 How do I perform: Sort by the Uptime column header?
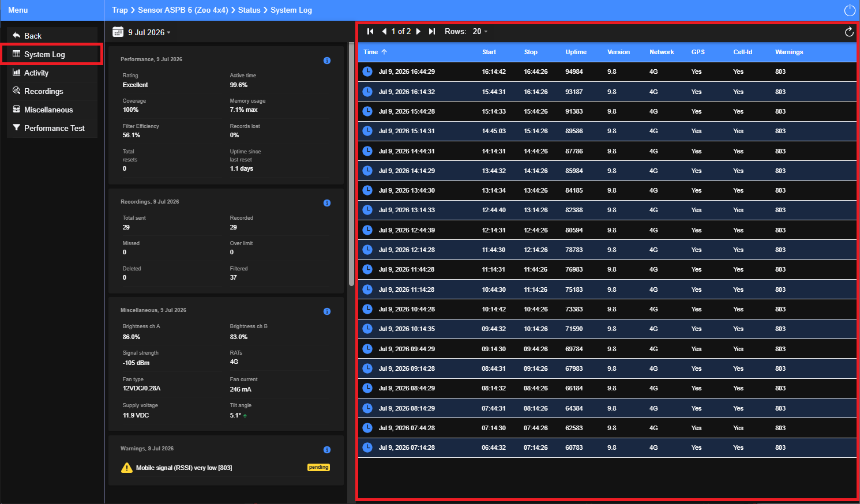tap(576, 52)
